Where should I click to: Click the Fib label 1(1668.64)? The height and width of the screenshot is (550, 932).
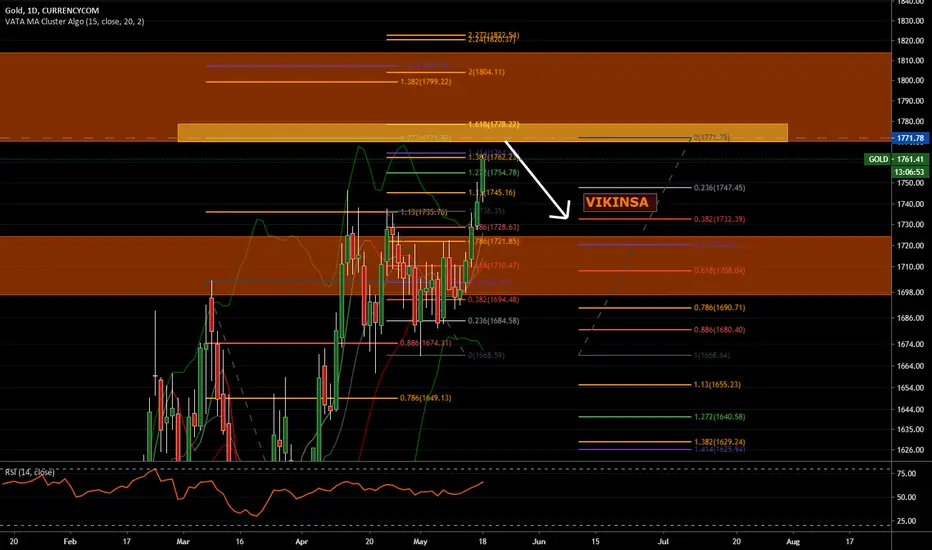click(711, 355)
